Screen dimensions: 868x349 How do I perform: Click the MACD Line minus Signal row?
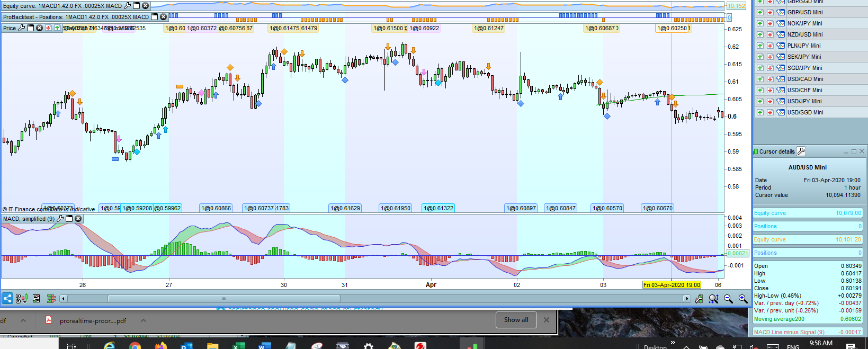tap(808, 332)
